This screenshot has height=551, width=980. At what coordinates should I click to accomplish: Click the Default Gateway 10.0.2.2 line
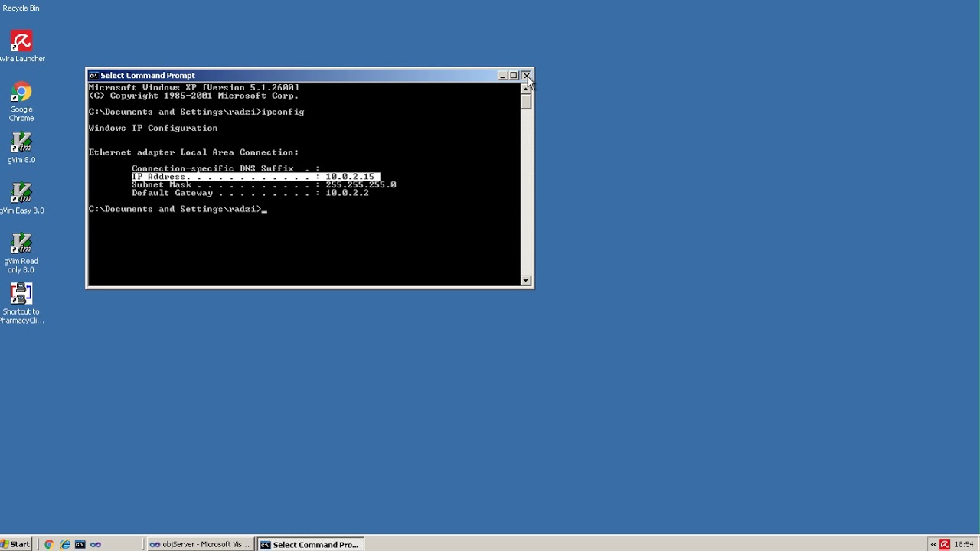click(x=250, y=193)
